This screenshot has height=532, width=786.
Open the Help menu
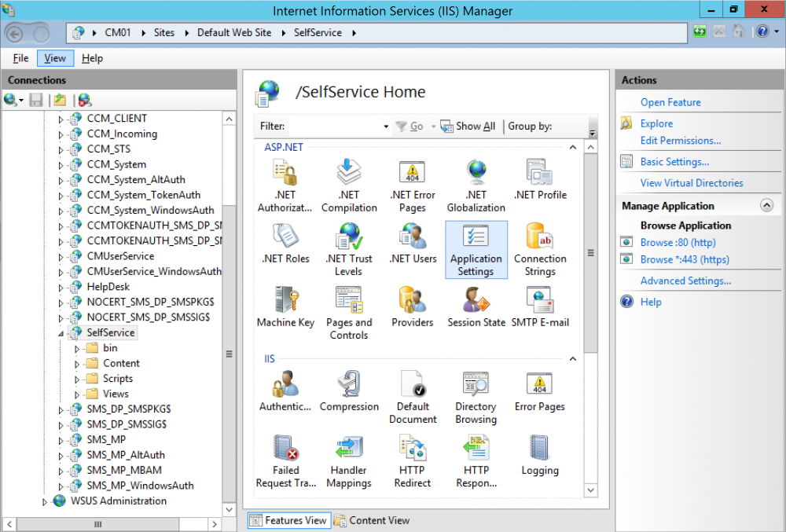point(92,58)
